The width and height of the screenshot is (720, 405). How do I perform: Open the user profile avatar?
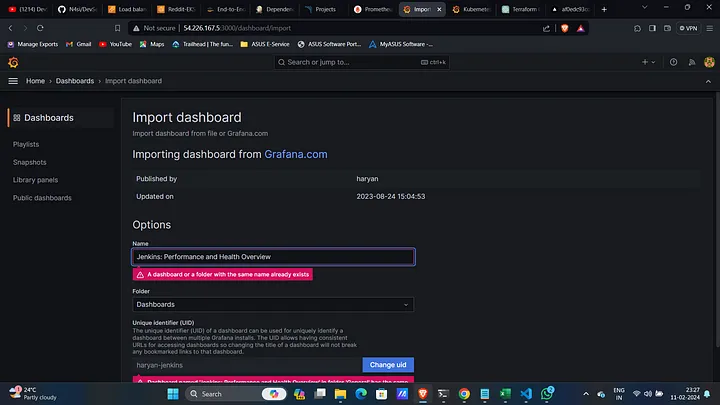coord(709,62)
